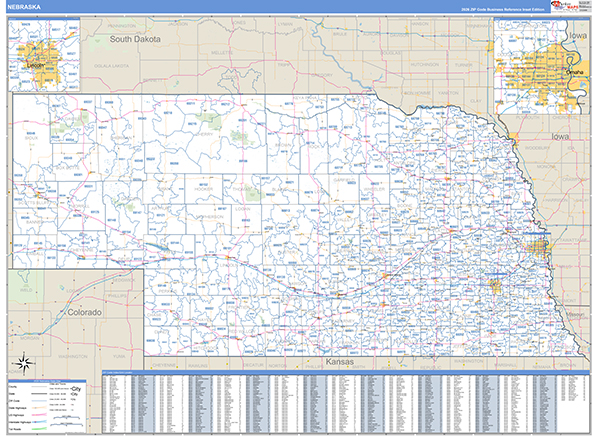Click the HOOKER county label
600x436 pixels.
point(204,189)
